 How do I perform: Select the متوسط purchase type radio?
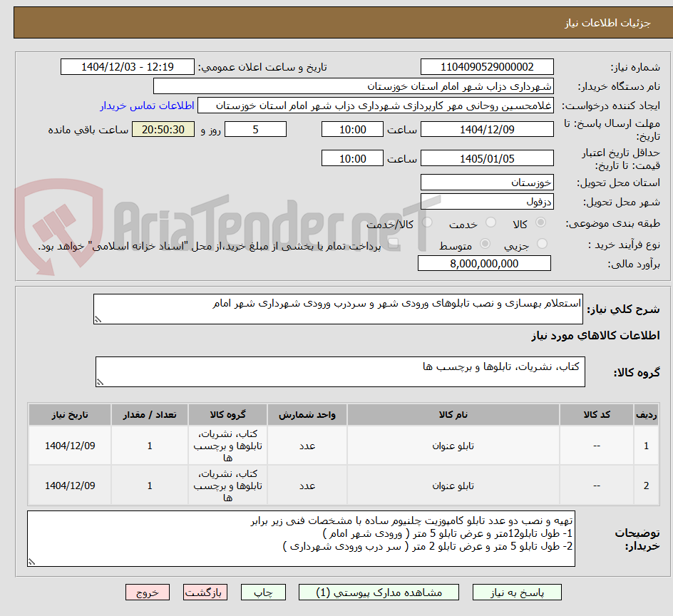tap(485, 243)
